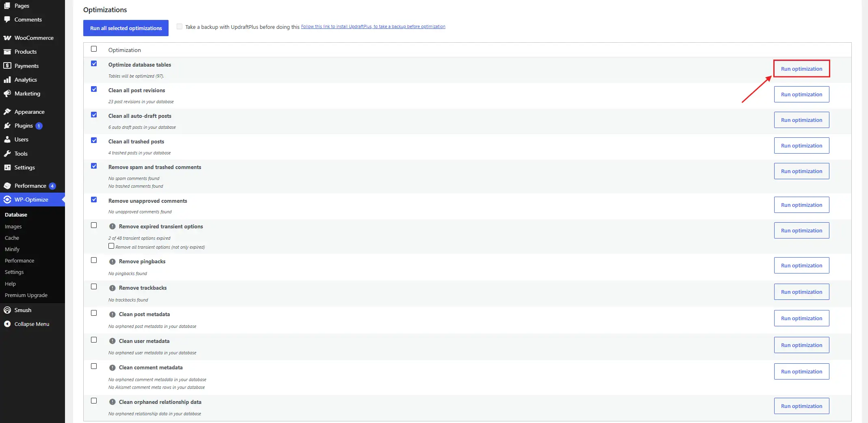Click the Users person icon

pos(7,139)
